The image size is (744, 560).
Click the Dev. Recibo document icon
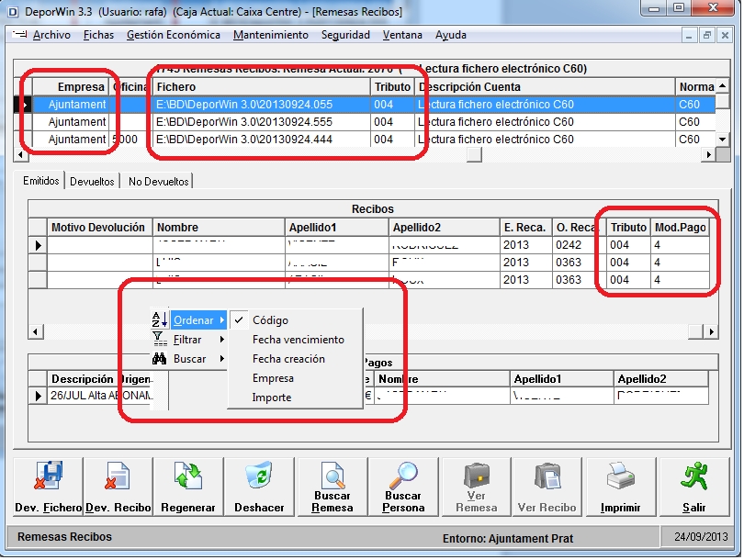[x=118, y=476]
